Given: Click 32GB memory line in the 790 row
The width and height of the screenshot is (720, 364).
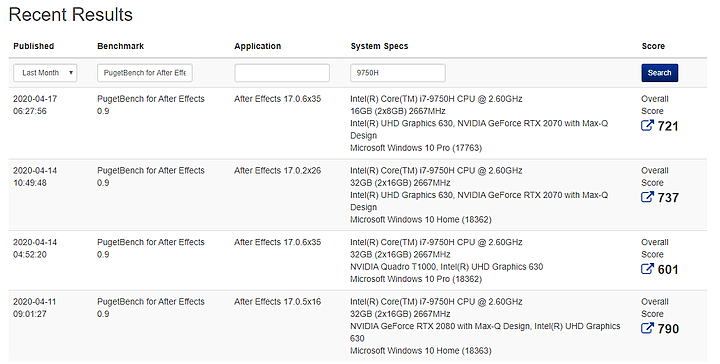Looking at the screenshot, I should pos(400,314).
